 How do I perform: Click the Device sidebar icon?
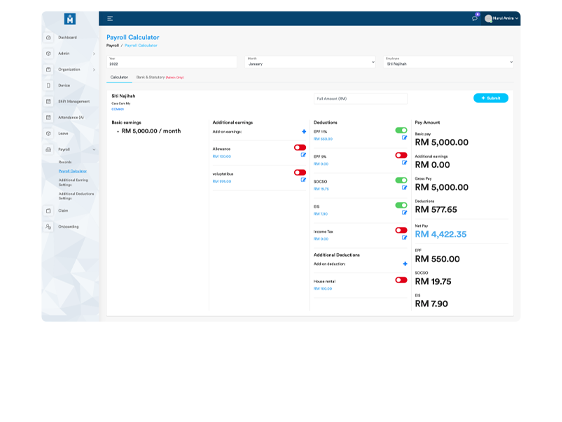pos(48,85)
